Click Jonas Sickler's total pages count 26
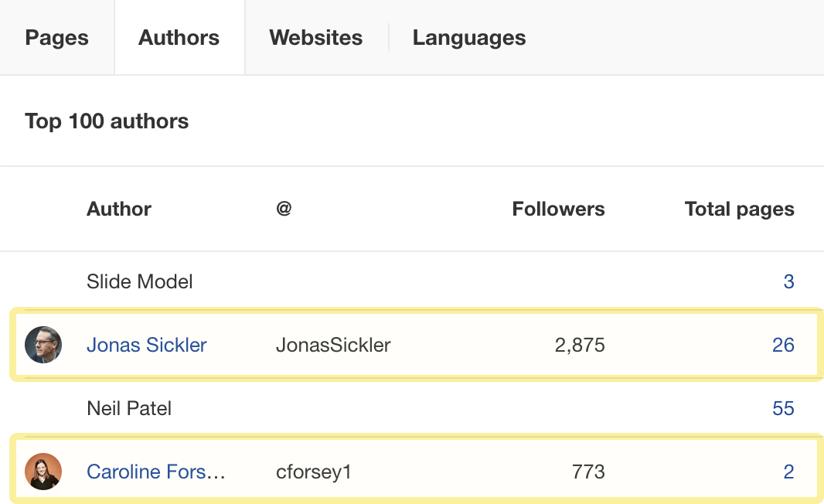 (x=783, y=345)
